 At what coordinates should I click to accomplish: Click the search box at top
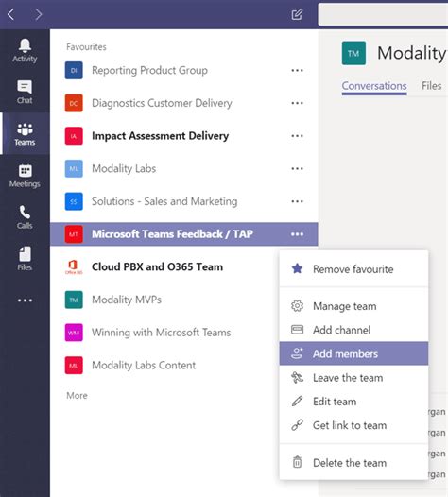point(383,14)
